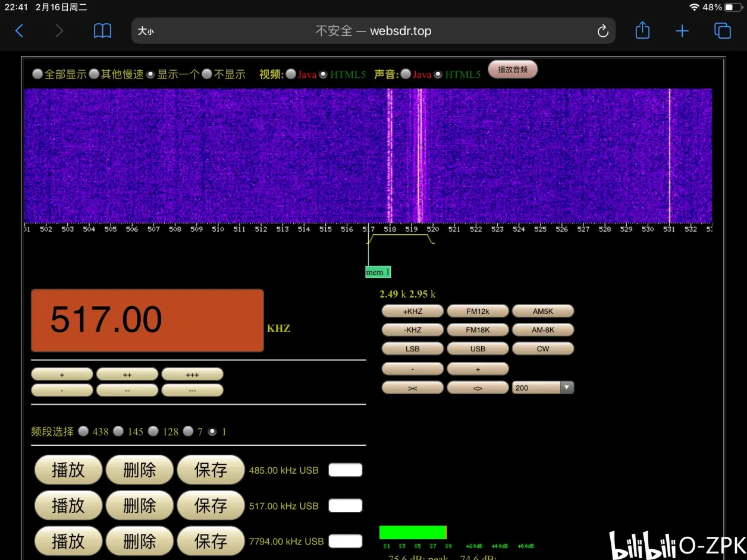Click 播放 for 485.00 kHz memory
This screenshot has height=560, width=747.
coord(68,470)
